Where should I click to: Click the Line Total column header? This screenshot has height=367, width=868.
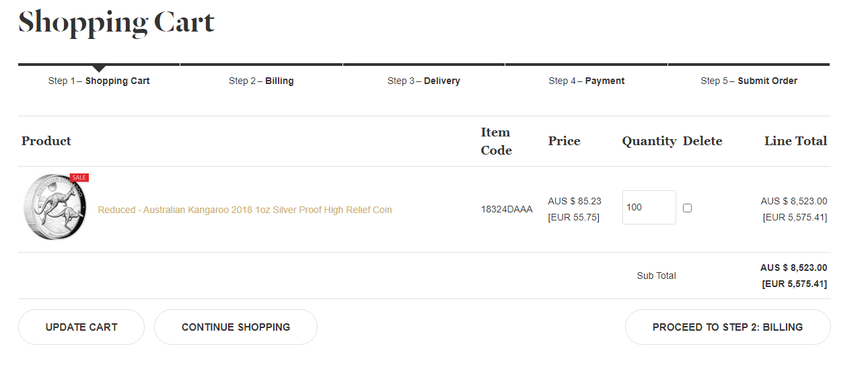[x=795, y=141]
